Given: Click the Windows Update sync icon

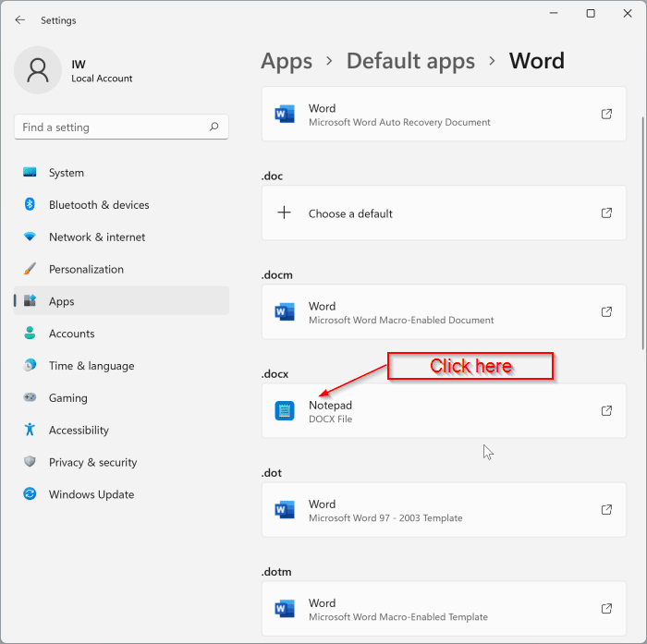Looking at the screenshot, I should coord(30,493).
